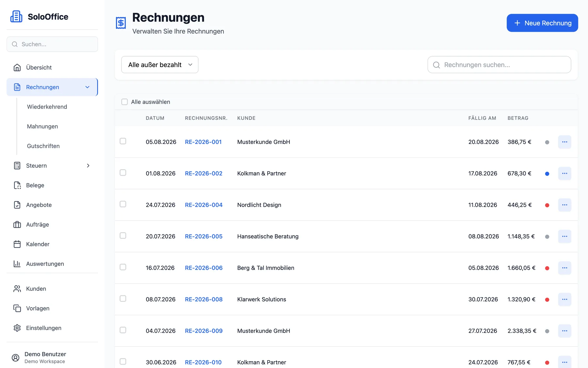Open the actions menu for RE-2026-001
Image resolution: width=588 pixels, height=368 pixels.
(x=564, y=142)
